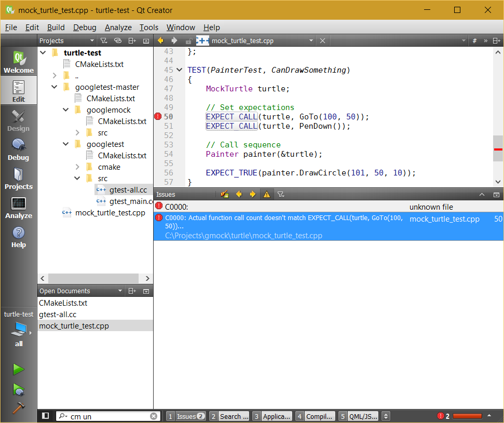Screen dimensions: 504x423
Task: Open the symbol selector dropdown in editor toolbar
Action: 399,41
